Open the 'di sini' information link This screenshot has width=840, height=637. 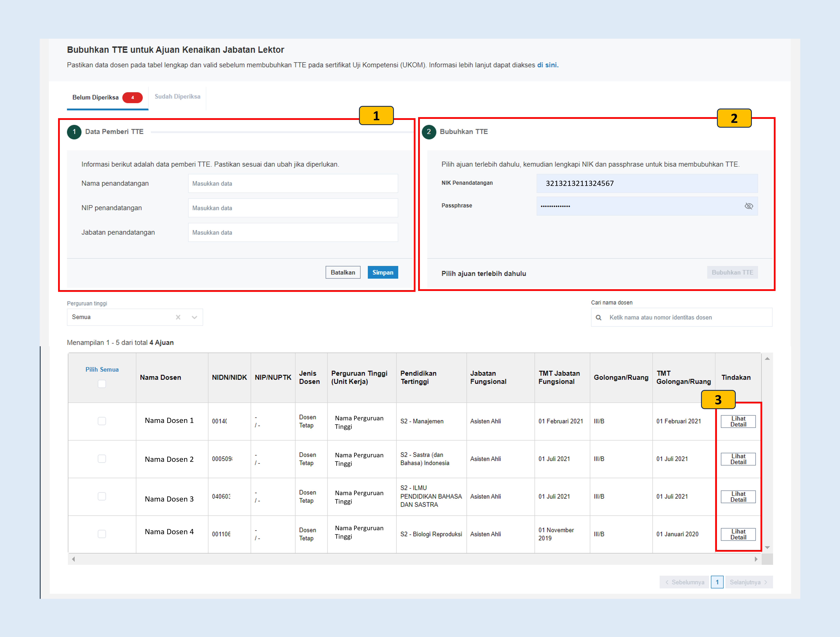point(548,65)
